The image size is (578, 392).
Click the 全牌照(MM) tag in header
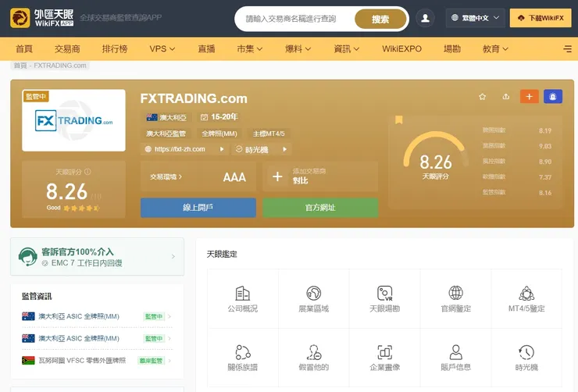click(219, 134)
